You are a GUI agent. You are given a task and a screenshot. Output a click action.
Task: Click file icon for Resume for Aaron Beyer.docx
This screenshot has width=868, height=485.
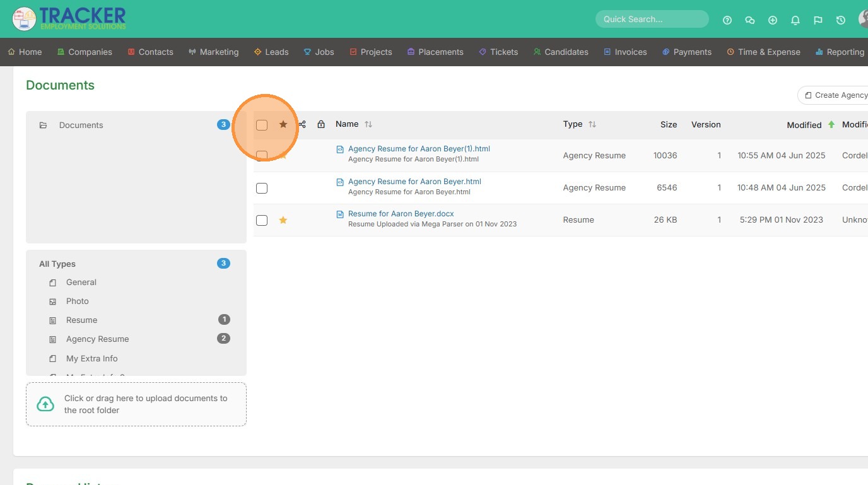(340, 214)
